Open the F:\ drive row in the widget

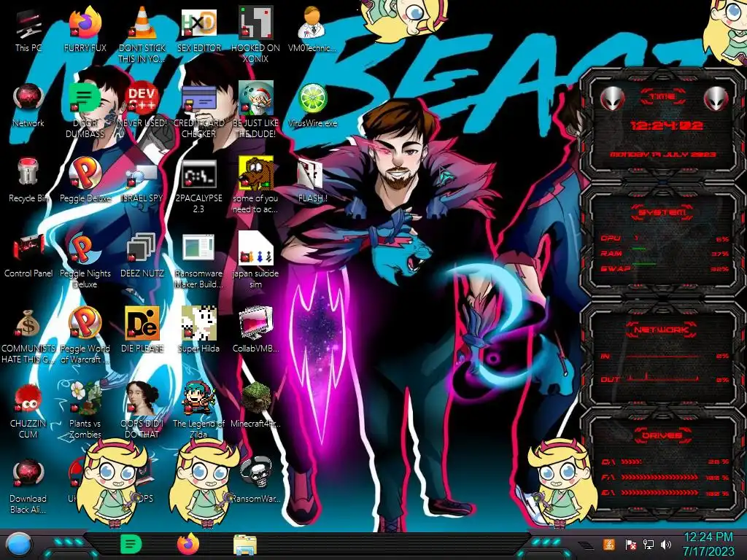(665, 477)
